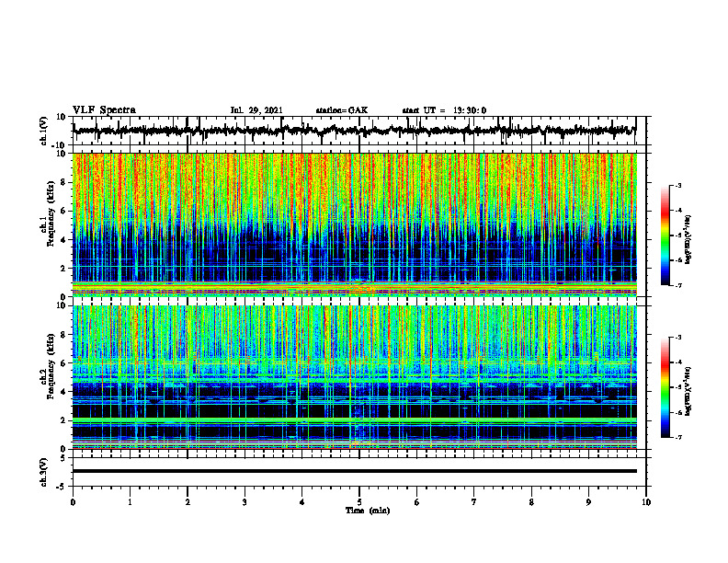Select the "start UT = 13:30:0" header text
728x563 pixels.
click(444, 110)
